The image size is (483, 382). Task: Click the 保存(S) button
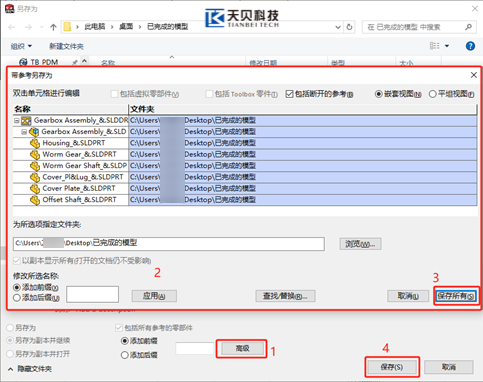coord(392,367)
